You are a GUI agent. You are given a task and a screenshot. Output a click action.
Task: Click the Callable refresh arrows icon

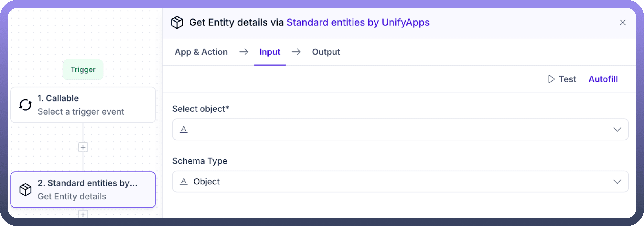26,105
